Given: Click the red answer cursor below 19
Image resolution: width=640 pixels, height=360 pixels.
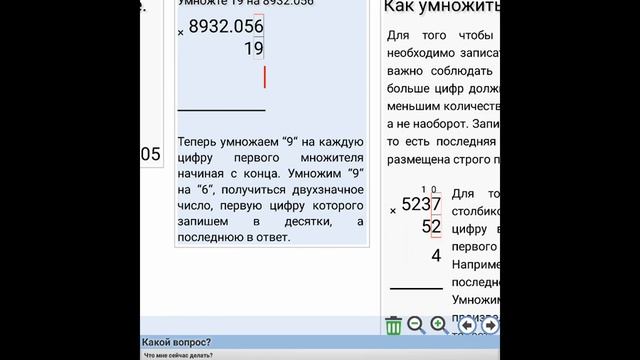Looking at the screenshot, I should pyautogui.click(x=264, y=77).
